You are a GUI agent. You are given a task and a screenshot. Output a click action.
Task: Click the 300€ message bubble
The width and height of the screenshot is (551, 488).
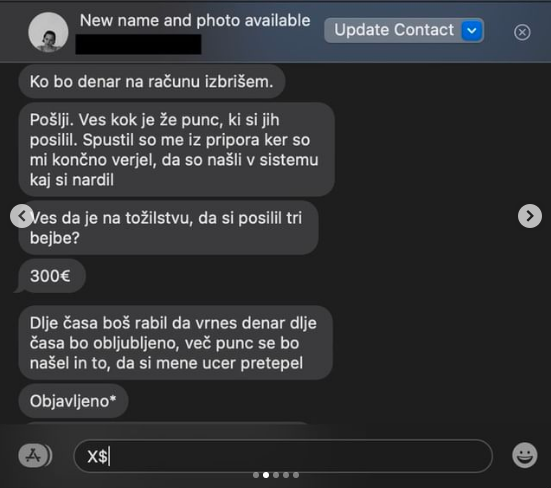[50, 276]
